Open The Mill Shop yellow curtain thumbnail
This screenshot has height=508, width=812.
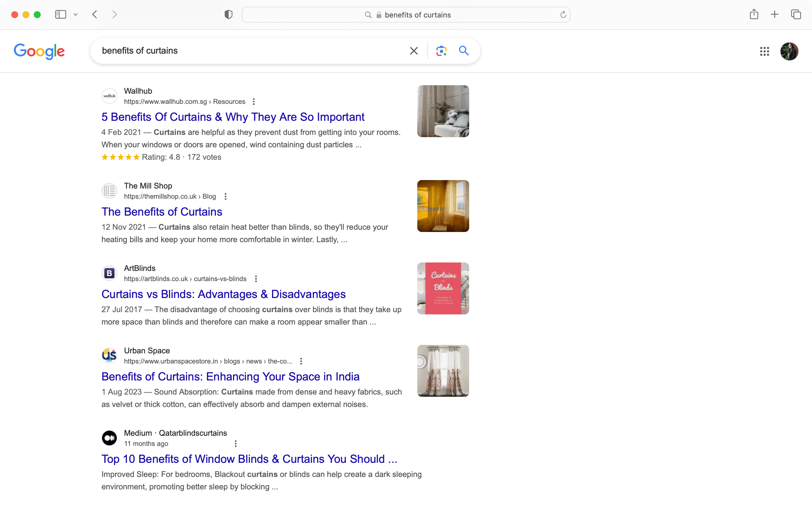443,206
